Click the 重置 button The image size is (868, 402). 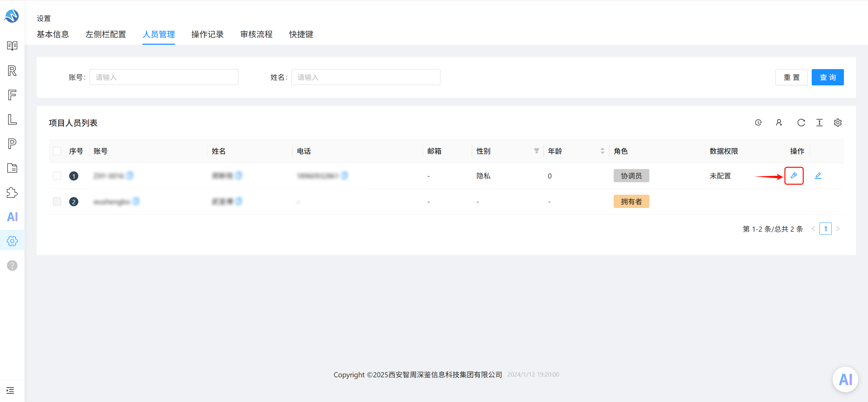point(791,77)
